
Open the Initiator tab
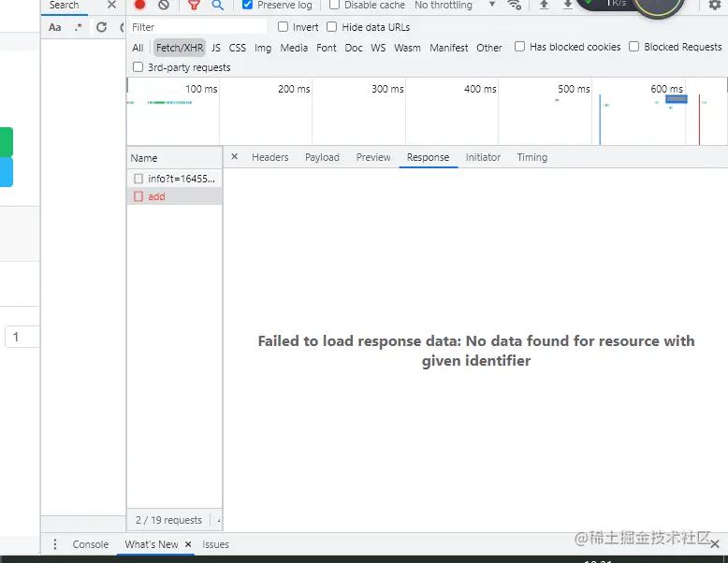(484, 157)
